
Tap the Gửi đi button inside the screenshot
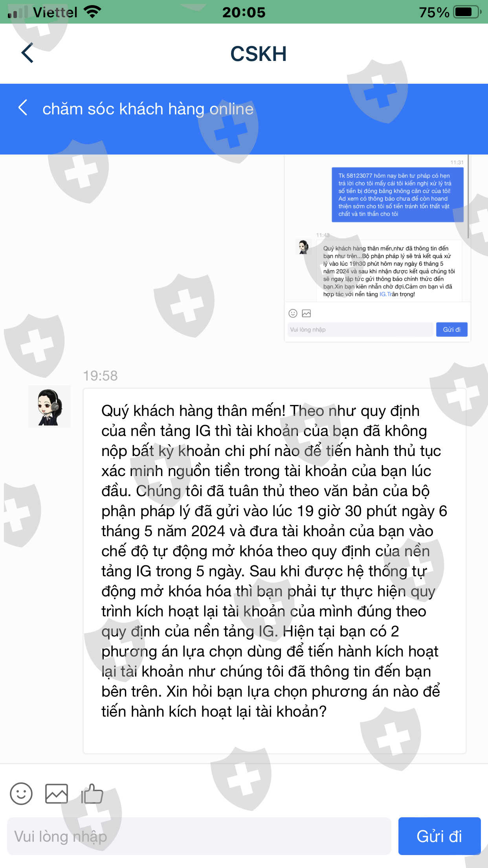tap(451, 329)
